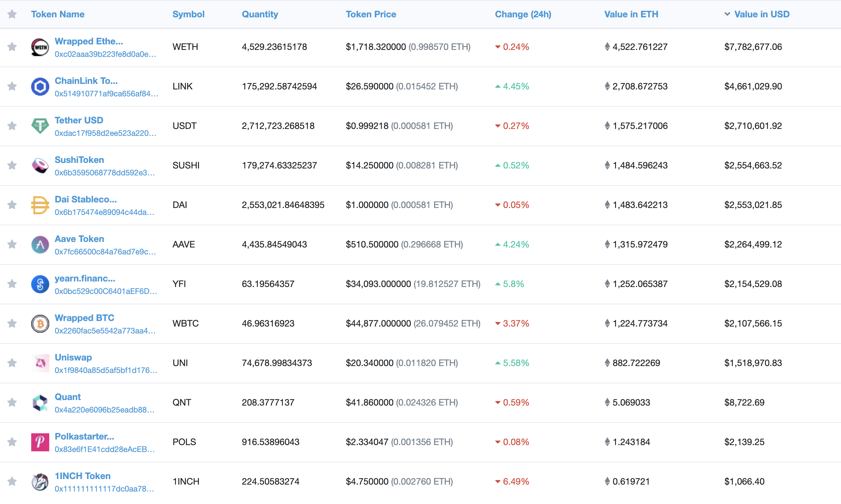
Task: Sort table by Token Name header
Action: [x=58, y=14]
